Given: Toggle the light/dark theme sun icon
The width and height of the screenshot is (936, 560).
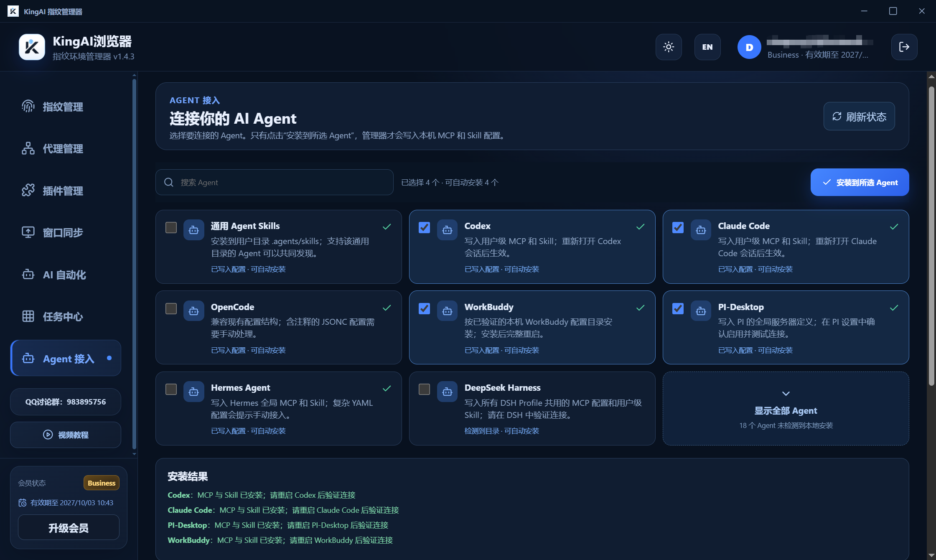Looking at the screenshot, I should click(x=669, y=47).
